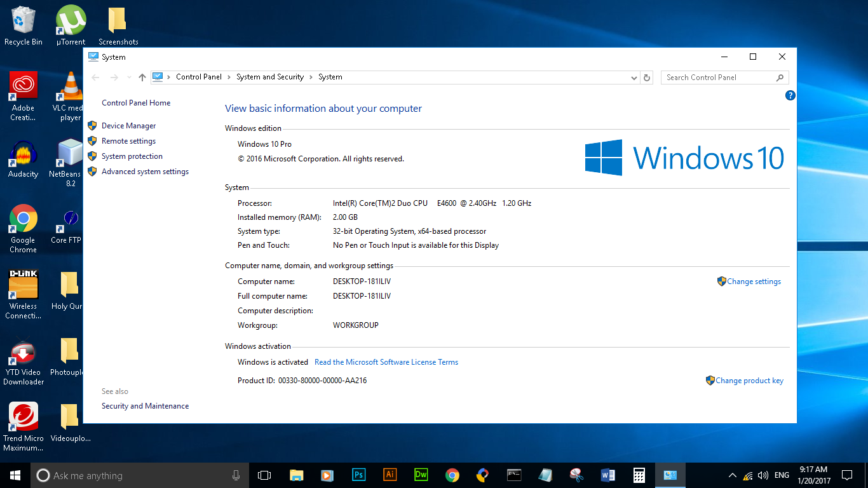Click the Windows Start button

click(15, 475)
